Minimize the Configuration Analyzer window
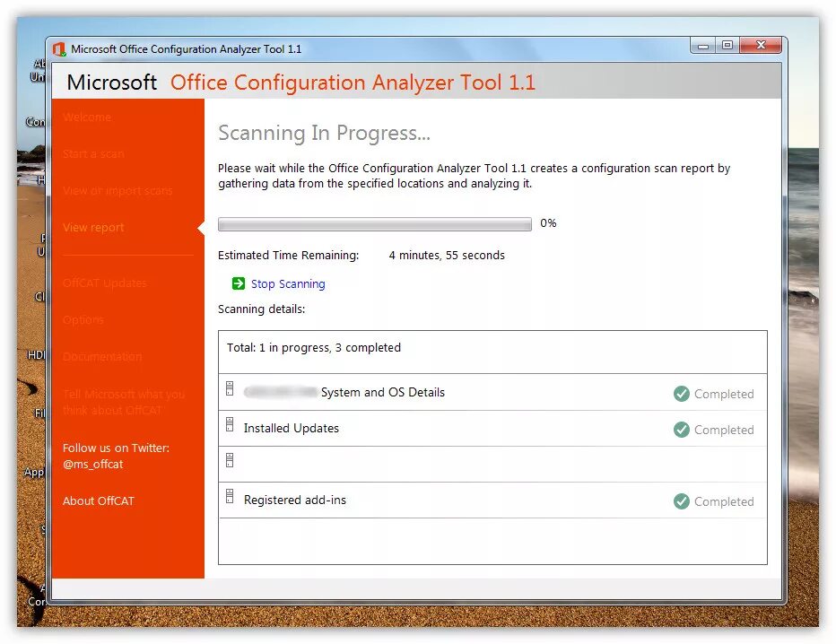This screenshot has width=836, height=644. coord(703,46)
